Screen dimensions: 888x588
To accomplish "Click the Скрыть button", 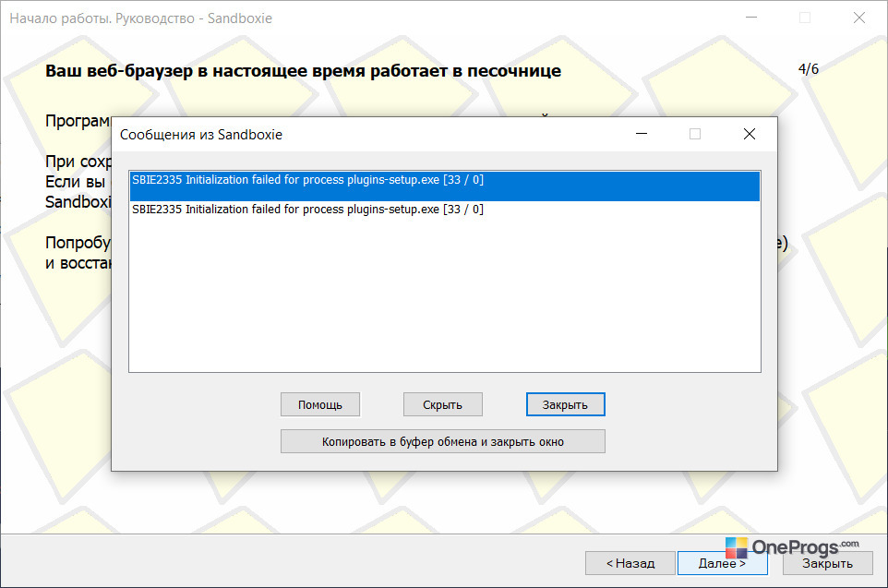I will pos(442,404).
